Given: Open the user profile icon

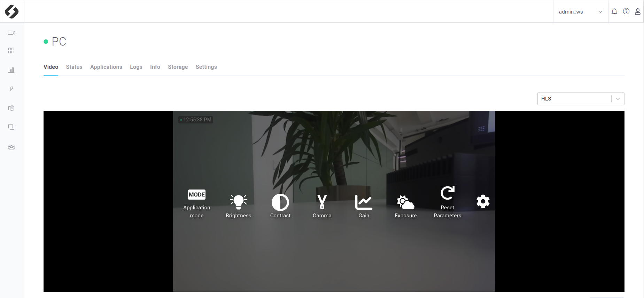Looking at the screenshot, I should (x=638, y=11).
